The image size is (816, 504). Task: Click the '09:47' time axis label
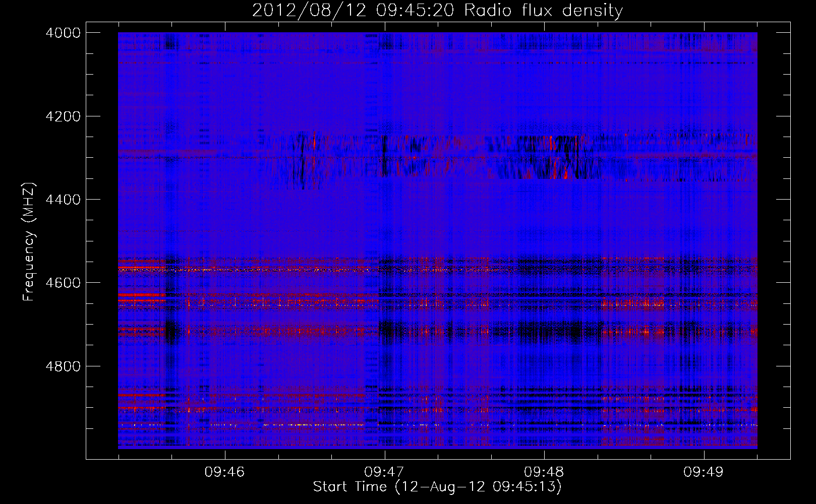384,472
